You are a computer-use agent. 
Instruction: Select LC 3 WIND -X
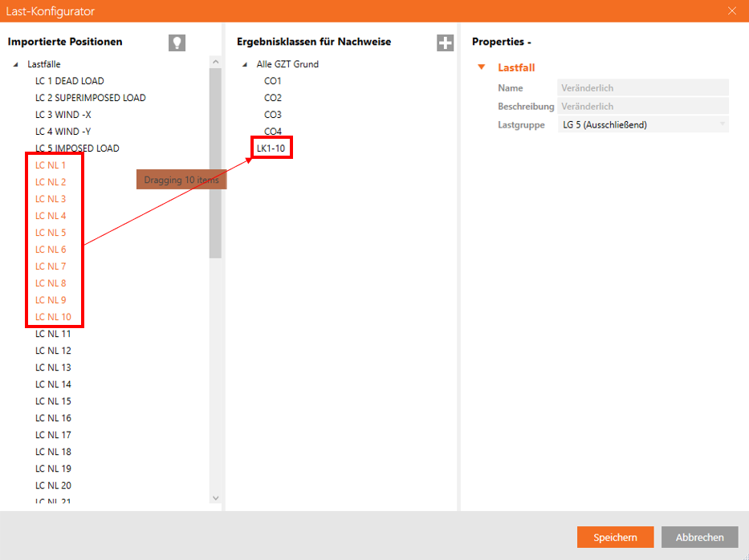tap(63, 115)
